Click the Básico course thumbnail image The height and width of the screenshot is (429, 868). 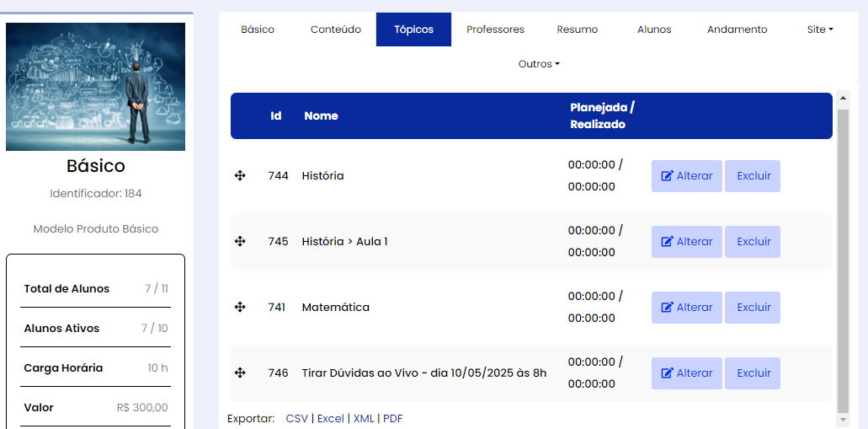pos(95,87)
